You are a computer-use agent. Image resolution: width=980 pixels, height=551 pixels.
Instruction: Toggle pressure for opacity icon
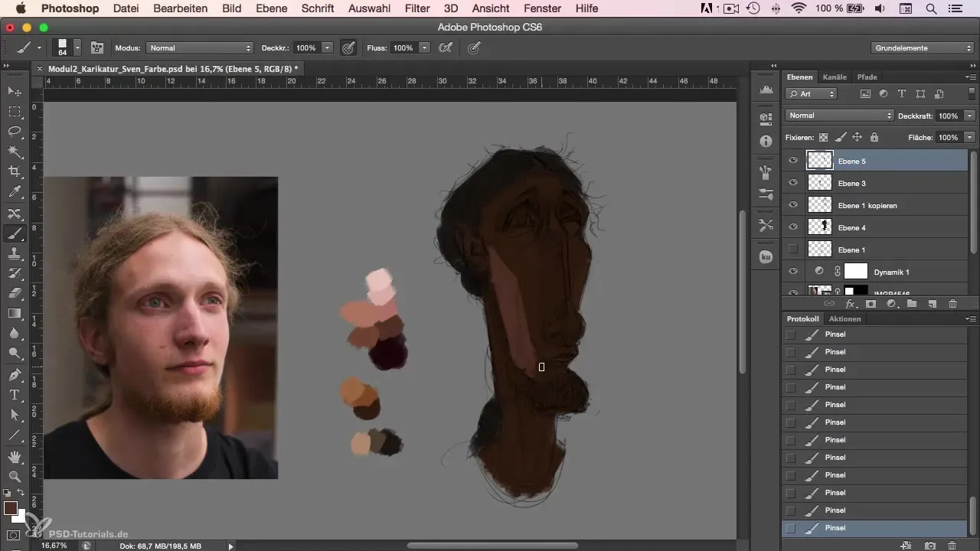tap(348, 47)
